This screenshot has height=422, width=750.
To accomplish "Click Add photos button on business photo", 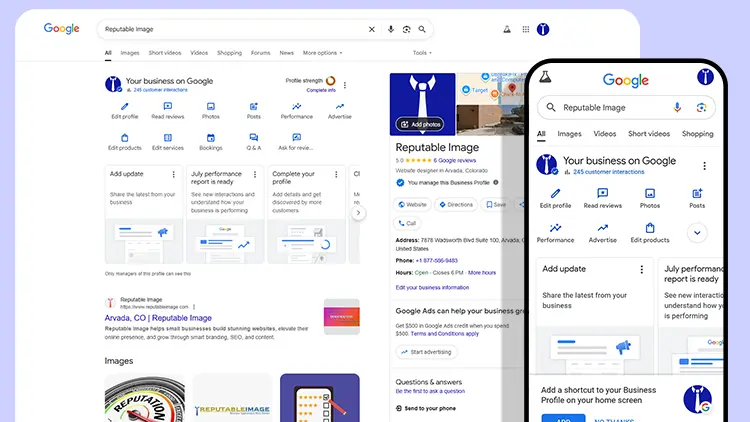I will [420, 124].
